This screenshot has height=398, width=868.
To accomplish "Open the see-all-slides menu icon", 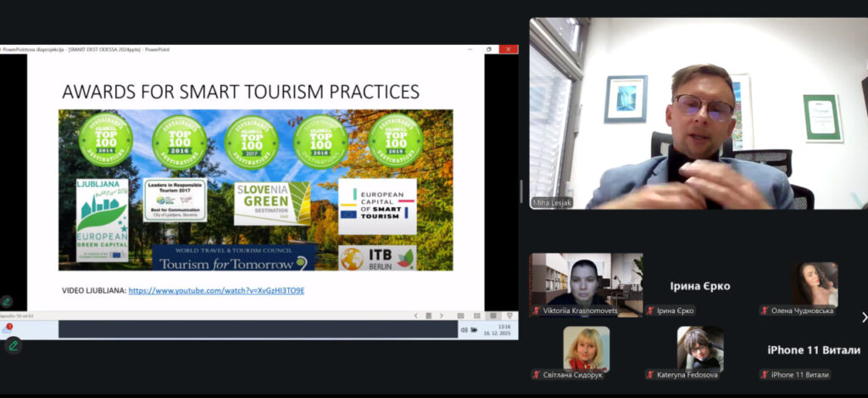I will [429, 316].
